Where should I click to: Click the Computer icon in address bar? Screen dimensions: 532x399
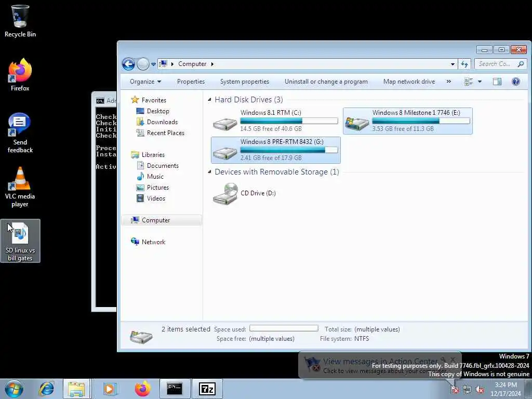163,64
